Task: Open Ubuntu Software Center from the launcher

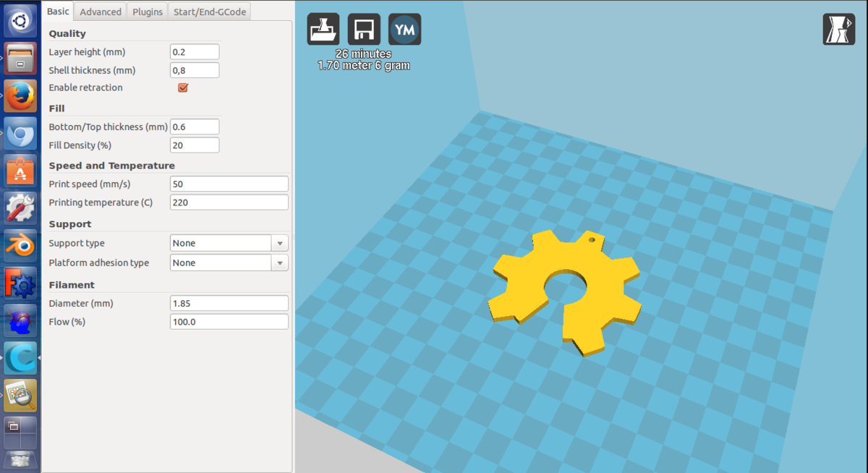Action: click(x=20, y=171)
